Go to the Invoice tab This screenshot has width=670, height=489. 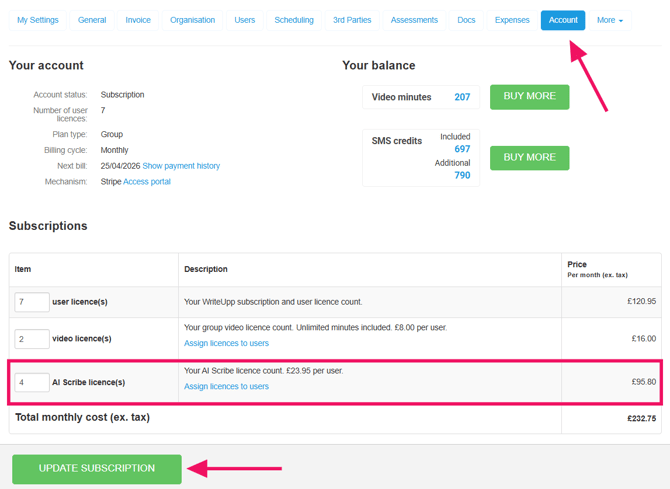pyautogui.click(x=138, y=20)
